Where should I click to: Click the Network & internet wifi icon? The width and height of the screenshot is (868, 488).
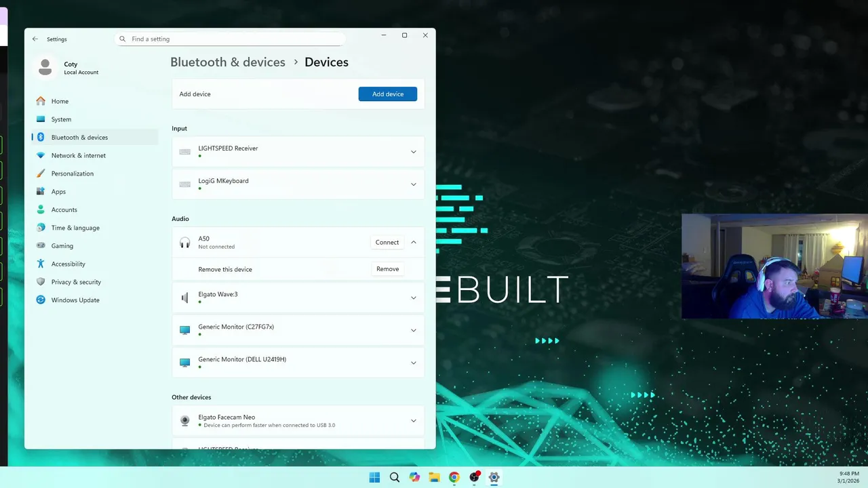41,155
